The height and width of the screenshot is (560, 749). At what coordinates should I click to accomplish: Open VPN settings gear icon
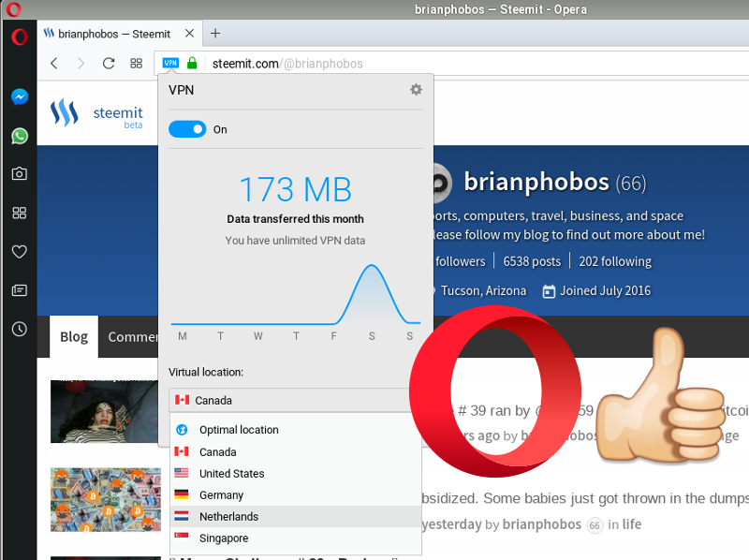pyautogui.click(x=416, y=90)
